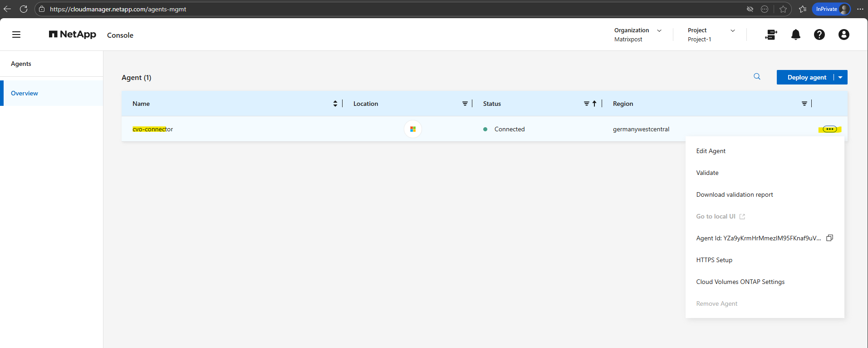This screenshot has height=348, width=868.
Task: Click the three-dots actions button for cvo-connector
Action: pos(830,129)
